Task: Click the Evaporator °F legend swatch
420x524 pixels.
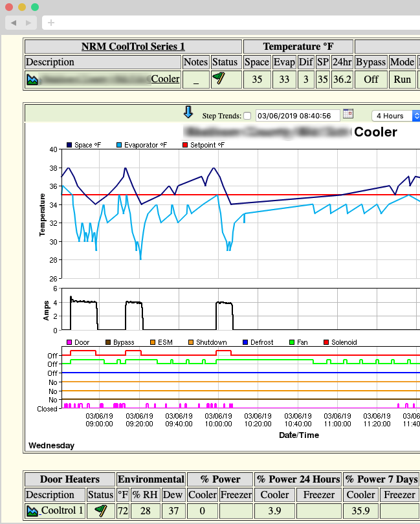Action: pos(119,145)
